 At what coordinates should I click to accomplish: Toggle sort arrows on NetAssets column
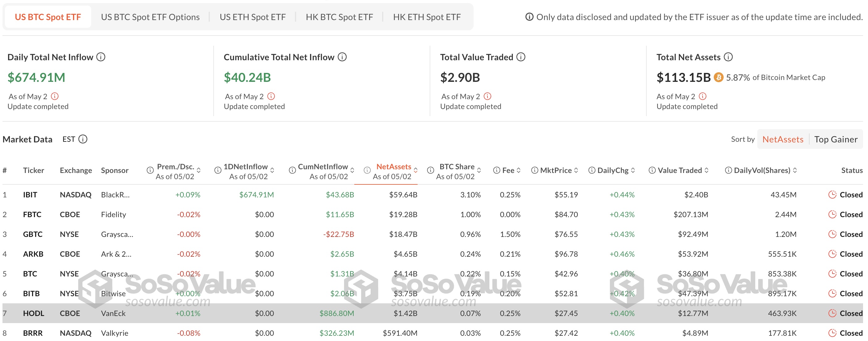tap(415, 170)
